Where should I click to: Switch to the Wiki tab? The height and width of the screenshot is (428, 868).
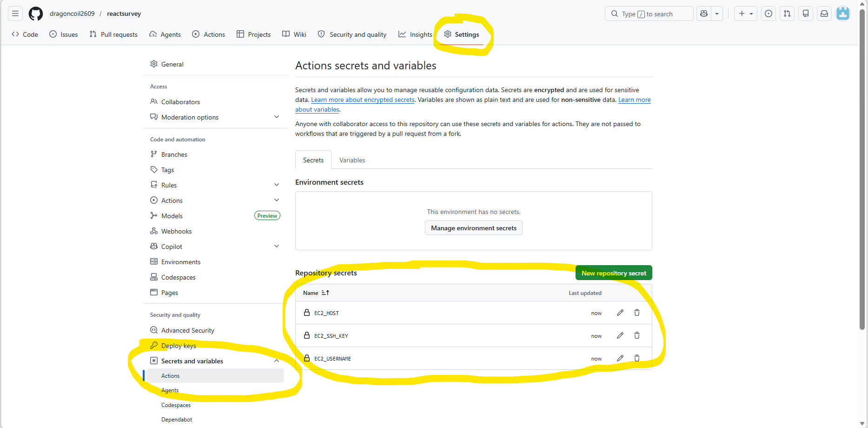(294, 34)
